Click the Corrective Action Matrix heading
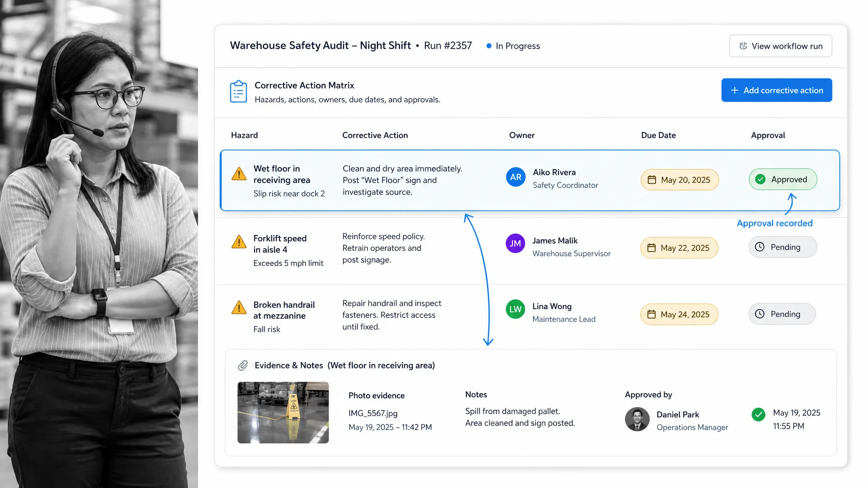Image resolution: width=868 pixels, height=488 pixels. tap(304, 85)
